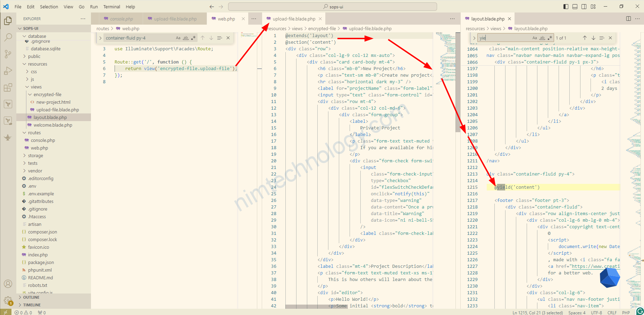The image size is (644, 315).
Task: Open the Search view in activity bar
Action: point(8,37)
